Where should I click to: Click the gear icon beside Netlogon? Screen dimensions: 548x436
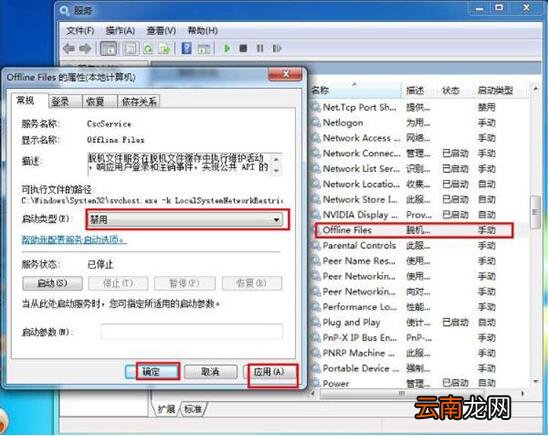coord(316,123)
